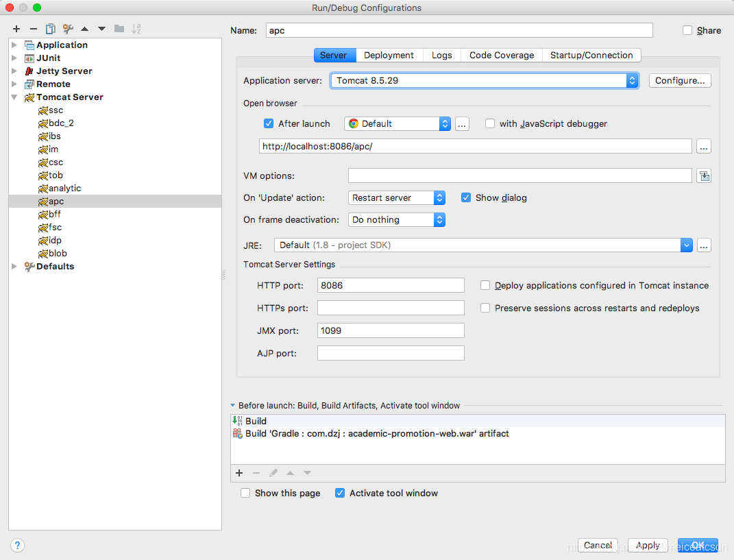Move configuration up in list
Image resolution: width=734 pixels, height=560 pixels.
tap(85, 29)
